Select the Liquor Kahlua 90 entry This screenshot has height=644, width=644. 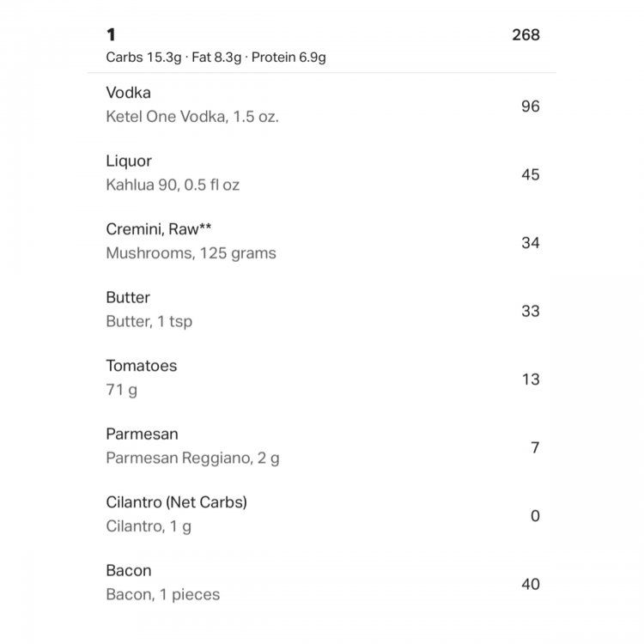[x=322, y=173]
